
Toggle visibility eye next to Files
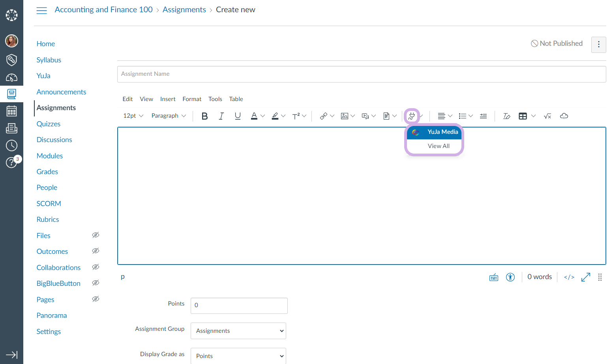[96, 235]
